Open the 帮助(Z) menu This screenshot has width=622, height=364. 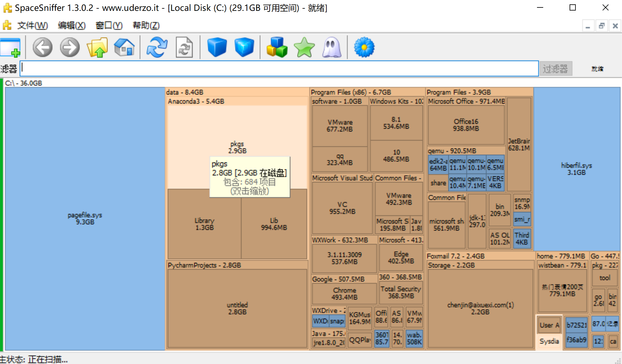click(x=146, y=25)
